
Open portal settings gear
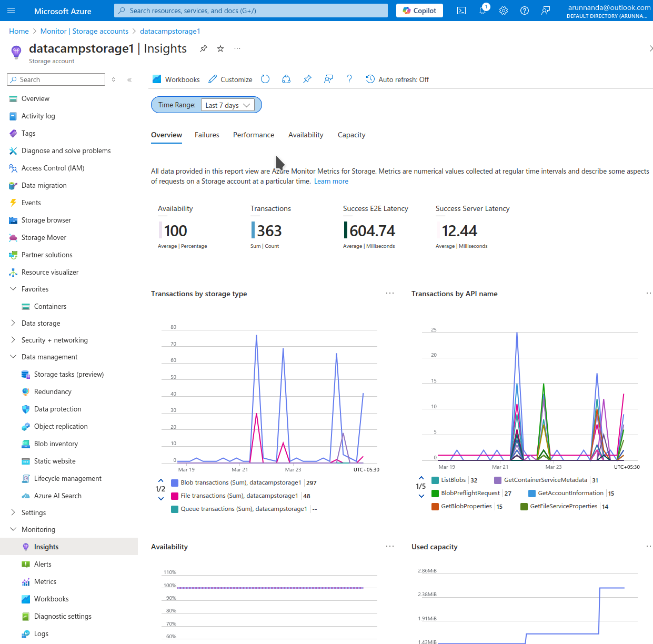(x=504, y=11)
